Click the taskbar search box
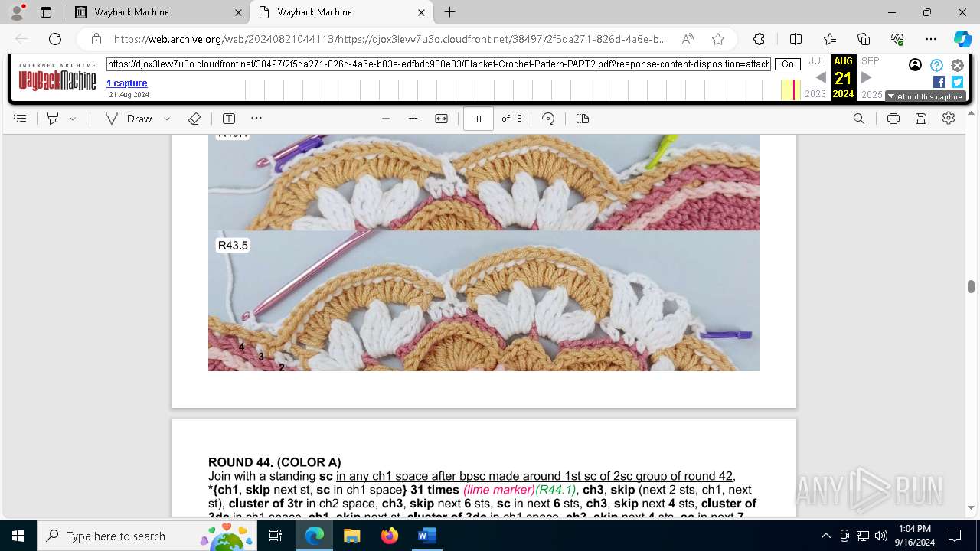 click(148, 536)
